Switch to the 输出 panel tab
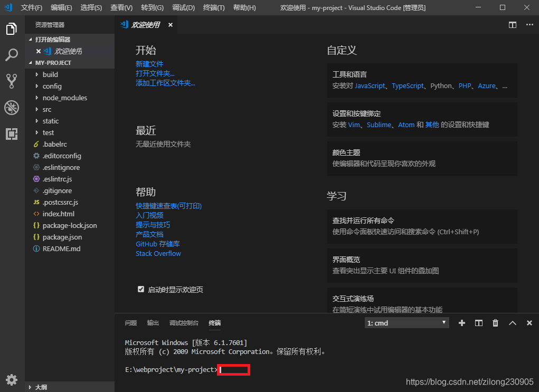Viewport: 539px width, 392px height. pos(153,323)
